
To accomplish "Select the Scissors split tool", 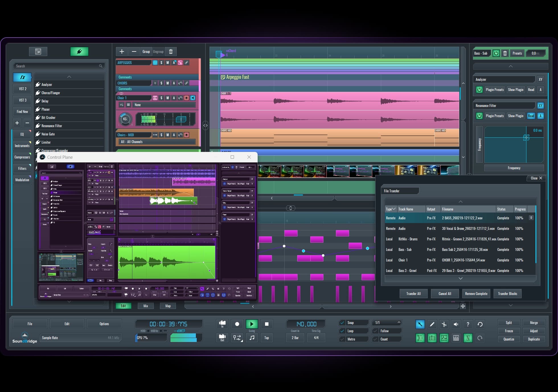I will [444, 324].
